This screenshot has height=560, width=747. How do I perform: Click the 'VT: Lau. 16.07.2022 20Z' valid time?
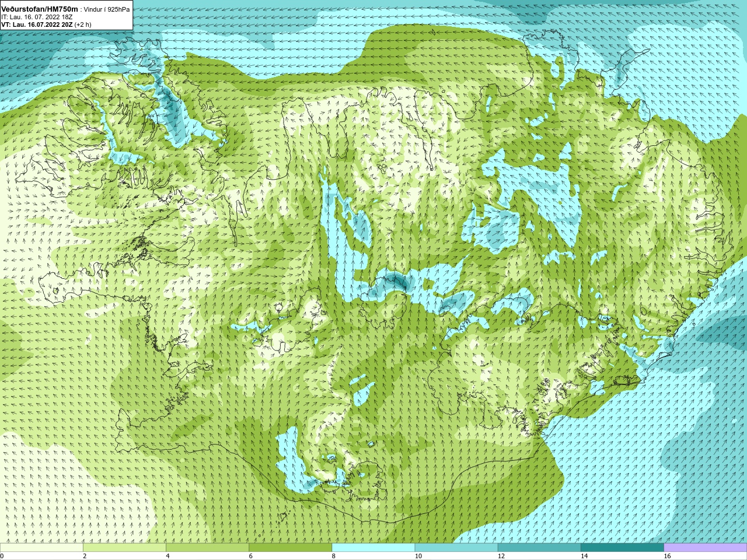click(x=37, y=25)
